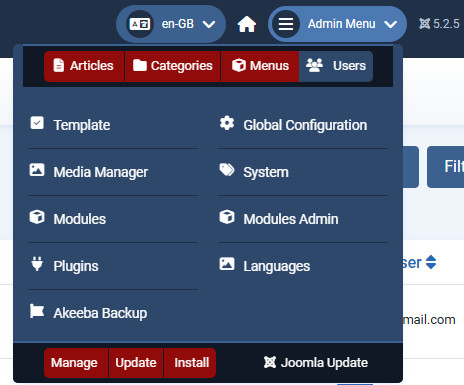This screenshot has height=385, width=464.
Task: Click the Modules cube icon
Action: pos(37,217)
